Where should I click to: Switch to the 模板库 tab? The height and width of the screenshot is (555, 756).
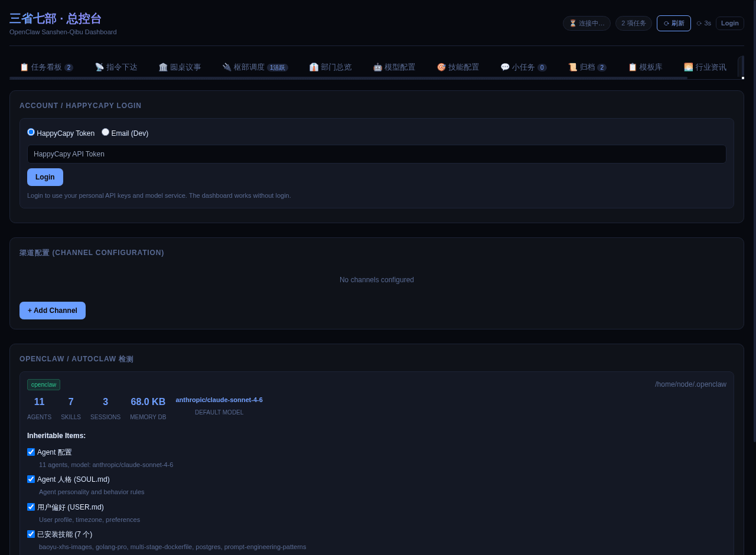645,67
